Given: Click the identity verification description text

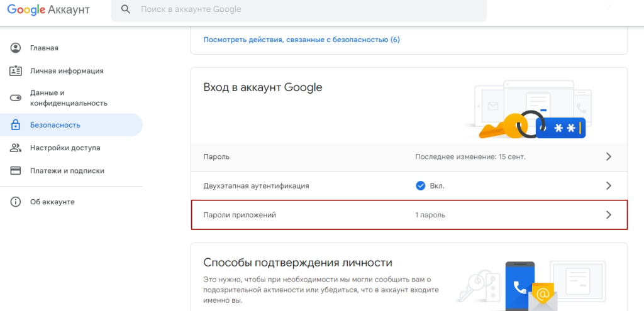Looking at the screenshot, I should (x=321, y=290).
